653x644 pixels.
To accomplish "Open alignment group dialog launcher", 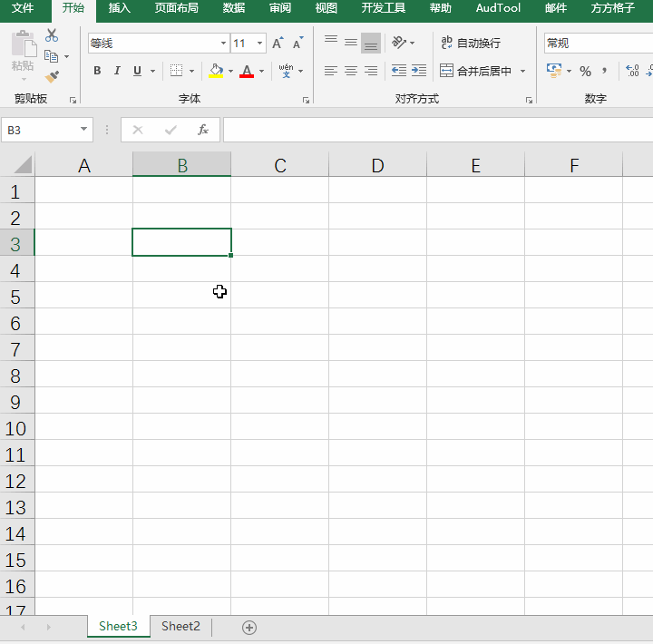I will (x=529, y=100).
